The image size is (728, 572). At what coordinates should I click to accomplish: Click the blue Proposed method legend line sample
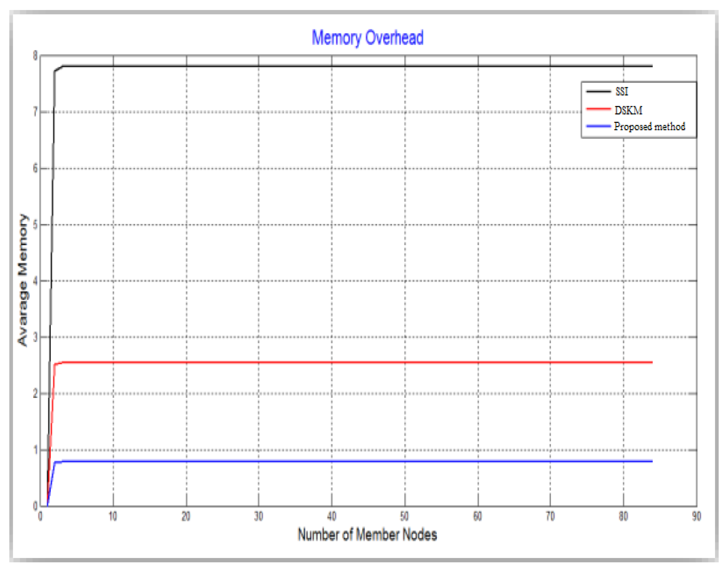tap(598, 126)
